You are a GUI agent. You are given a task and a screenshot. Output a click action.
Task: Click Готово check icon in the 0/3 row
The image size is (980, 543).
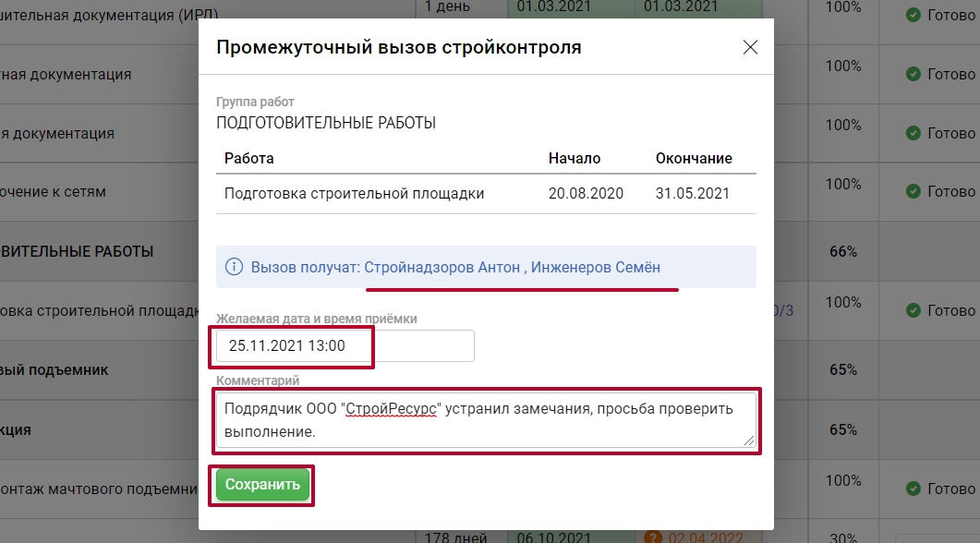913,310
